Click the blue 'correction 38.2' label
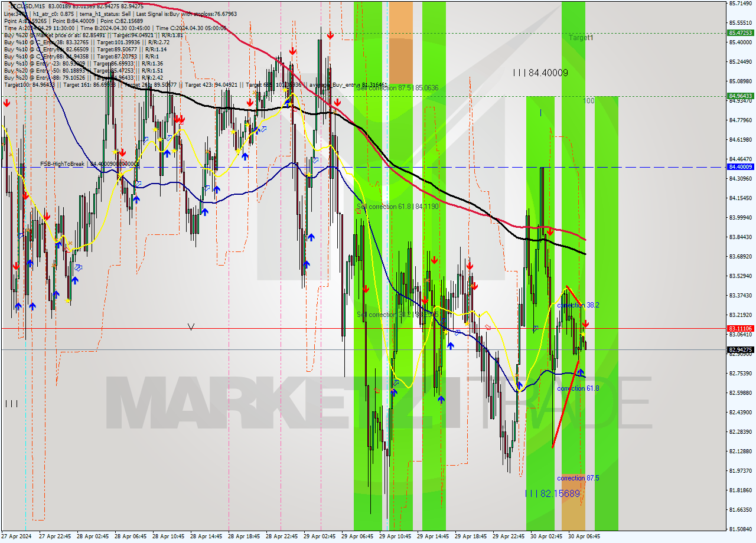The height and width of the screenshot is (543, 756). tap(578, 305)
